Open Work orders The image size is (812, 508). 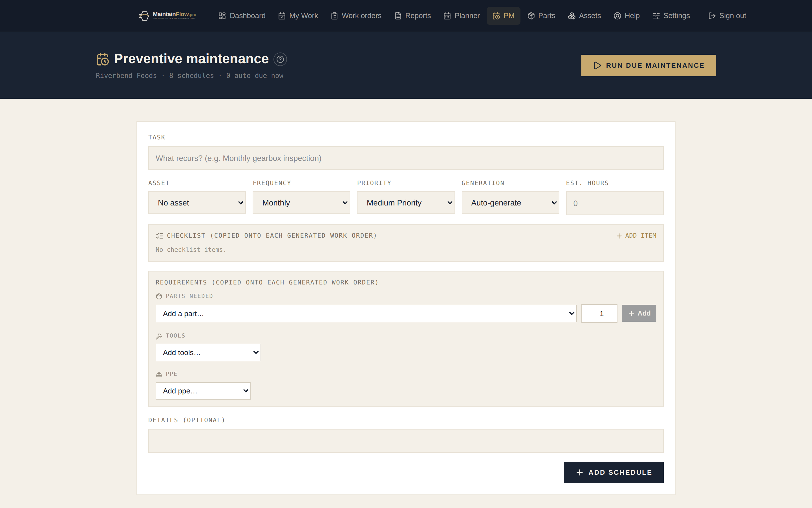coord(356,16)
